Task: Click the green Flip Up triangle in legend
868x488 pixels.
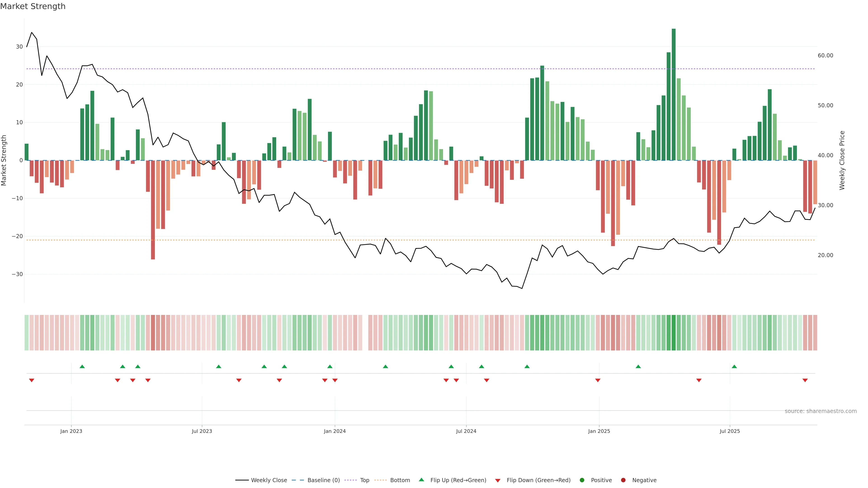Action: click(421, 480)
